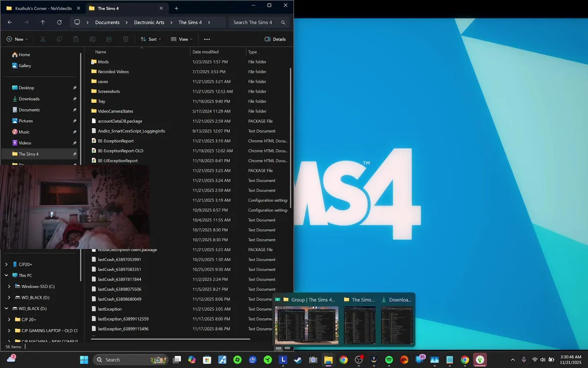Go to Pictures in sidebar
Screen dimensions: 588x368
point(26,121)
